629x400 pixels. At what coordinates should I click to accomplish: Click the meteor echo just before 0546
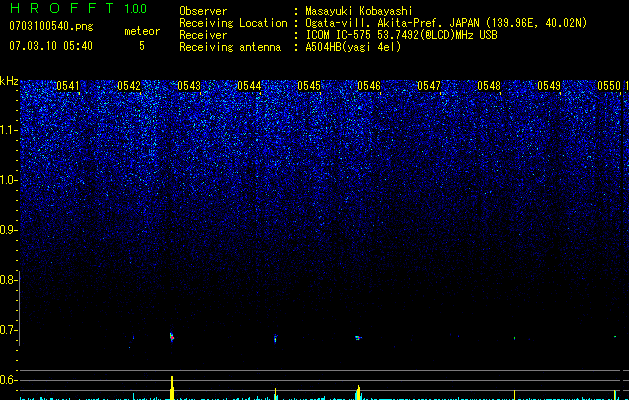(358, 338)
